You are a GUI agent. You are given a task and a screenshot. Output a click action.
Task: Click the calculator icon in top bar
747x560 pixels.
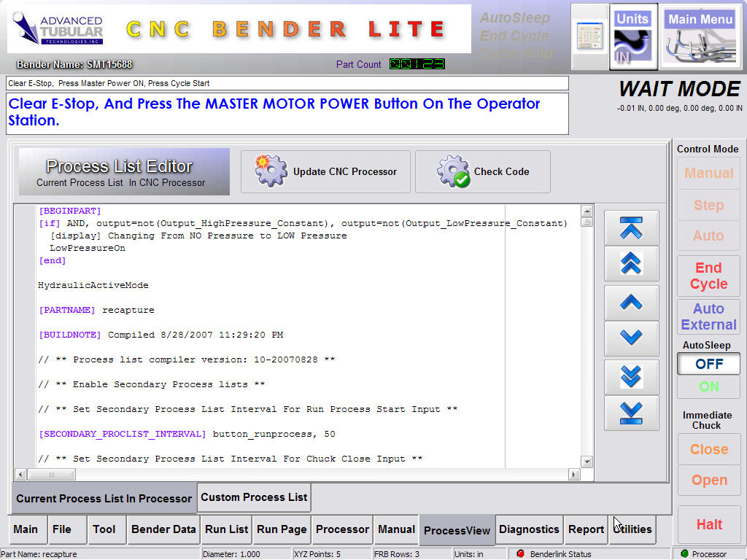[589, 36]
